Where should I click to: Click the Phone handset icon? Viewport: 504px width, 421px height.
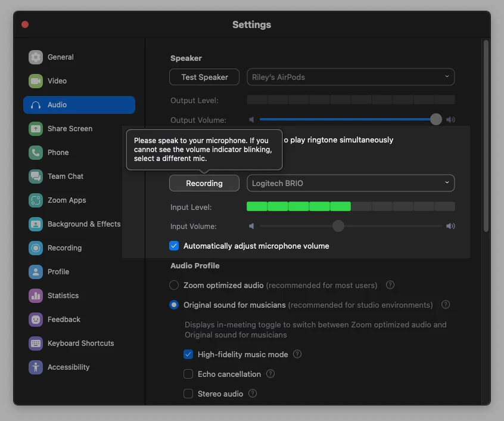click(36, 153)
